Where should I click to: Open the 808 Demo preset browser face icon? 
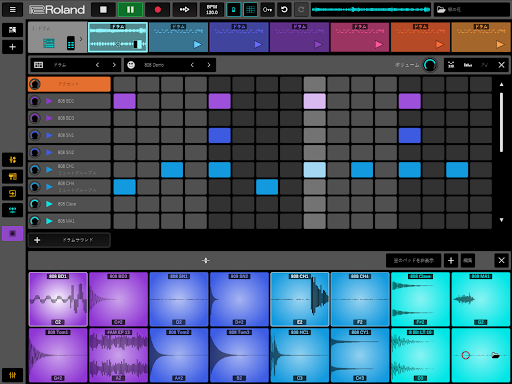pyautogui.click(x=131, y=65)
